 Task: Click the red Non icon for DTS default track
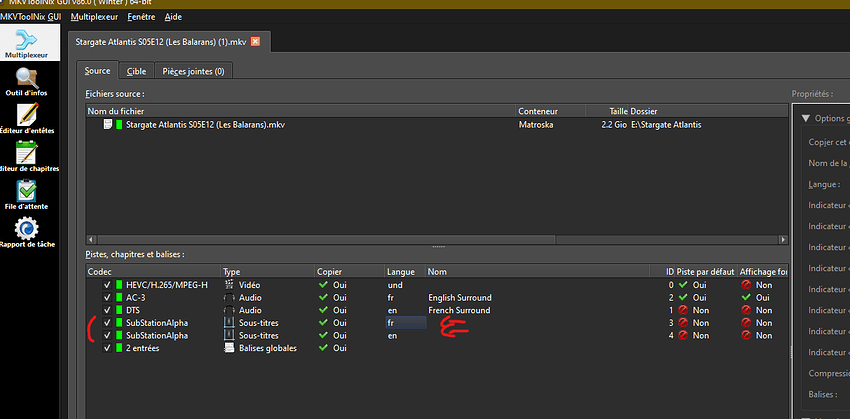(x=683, y=310)
